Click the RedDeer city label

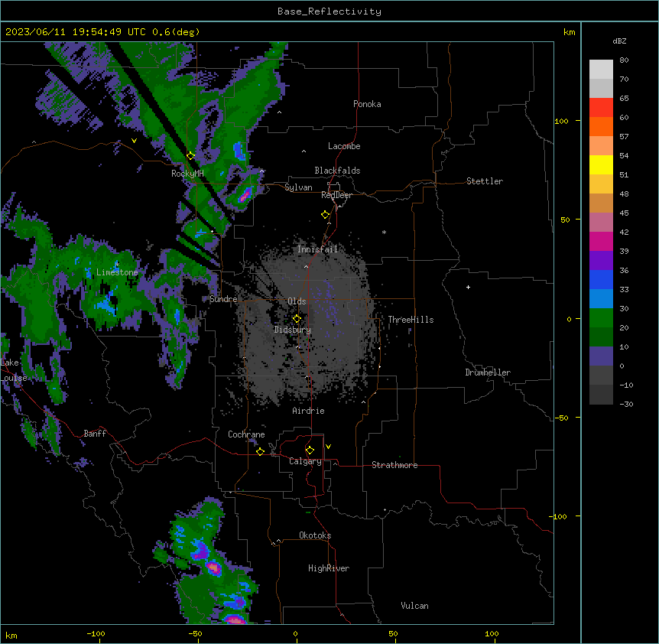click(x=336, y=195)
